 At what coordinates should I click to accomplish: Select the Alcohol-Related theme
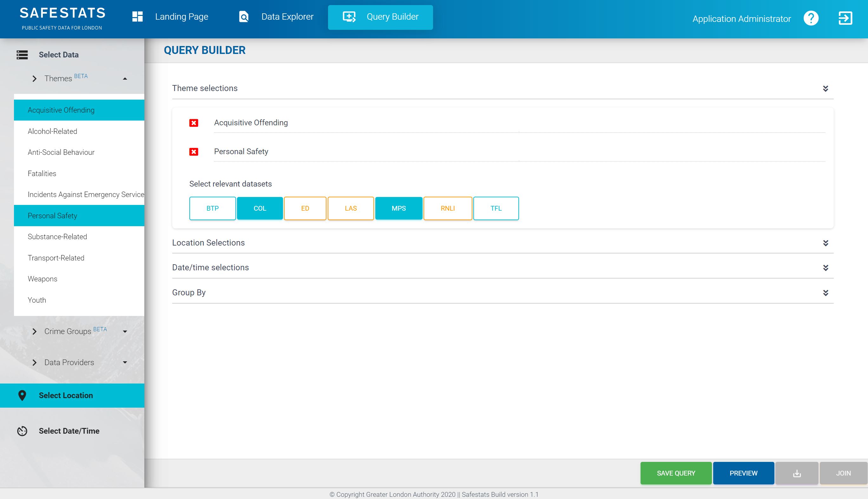(79, 131)
